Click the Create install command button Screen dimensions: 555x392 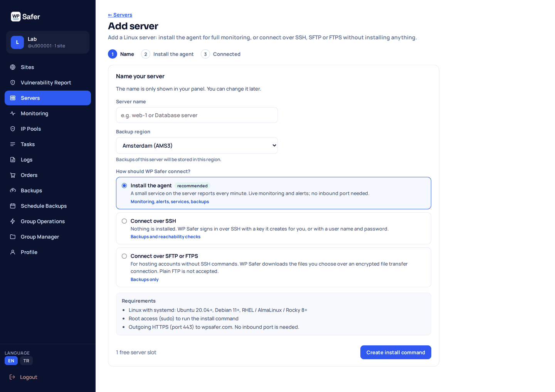click(x=396, y=352)
